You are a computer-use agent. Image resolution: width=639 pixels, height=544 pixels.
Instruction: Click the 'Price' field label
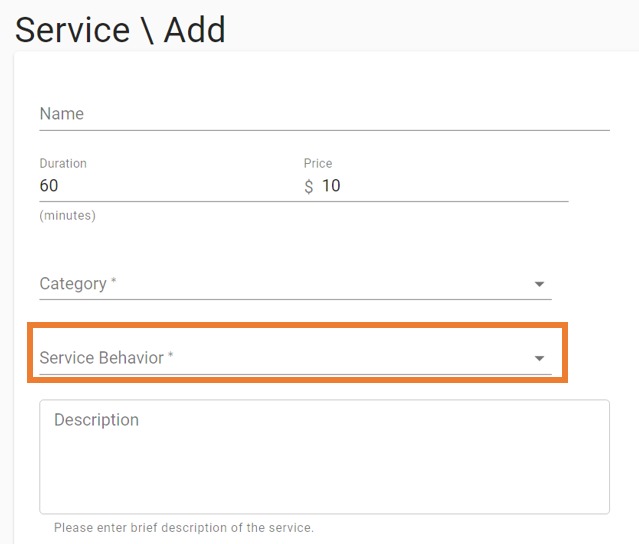click(318, 163)
